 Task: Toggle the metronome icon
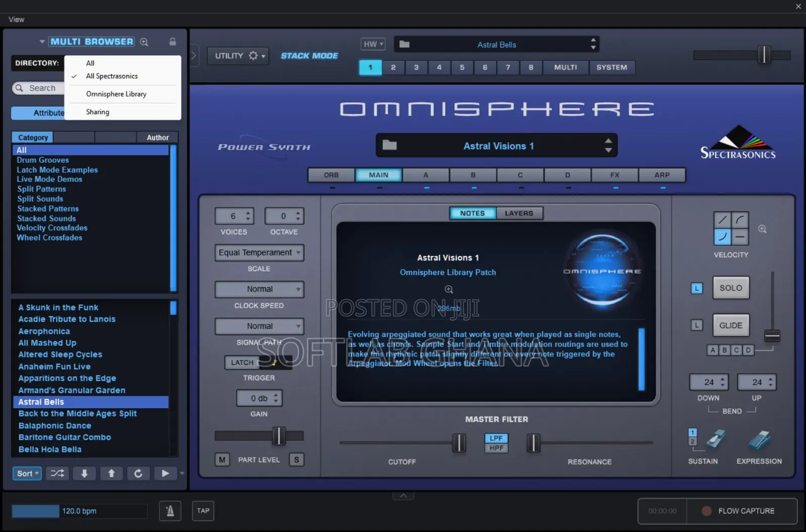pos(170,511)
